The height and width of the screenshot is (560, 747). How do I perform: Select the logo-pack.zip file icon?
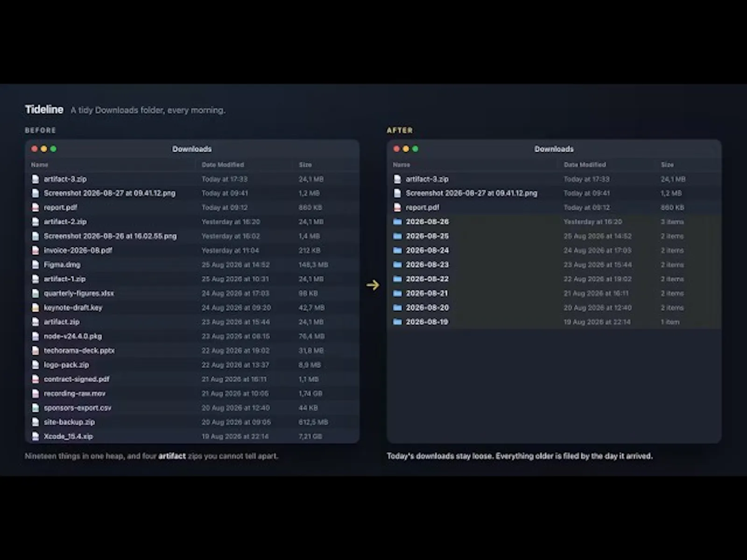(35, 365)
